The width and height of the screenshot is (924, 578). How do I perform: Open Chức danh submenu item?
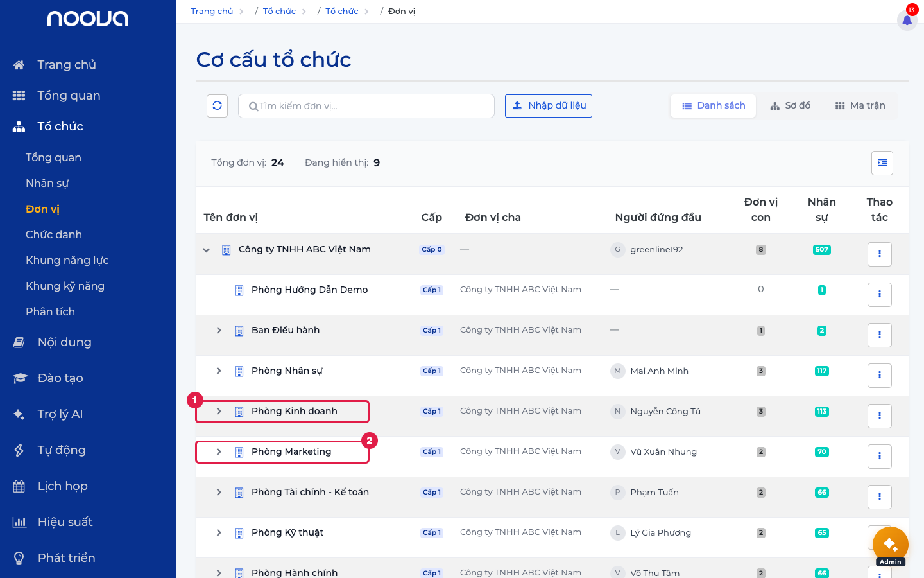54,234
